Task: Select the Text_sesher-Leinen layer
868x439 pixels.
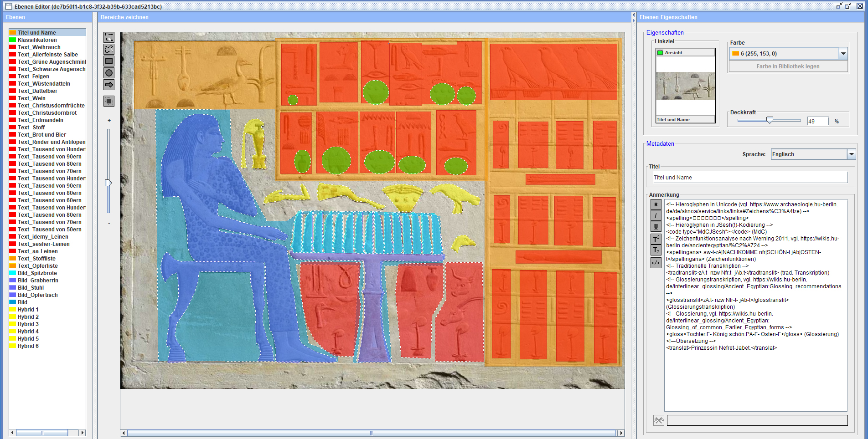Action: tap(47, 244)
